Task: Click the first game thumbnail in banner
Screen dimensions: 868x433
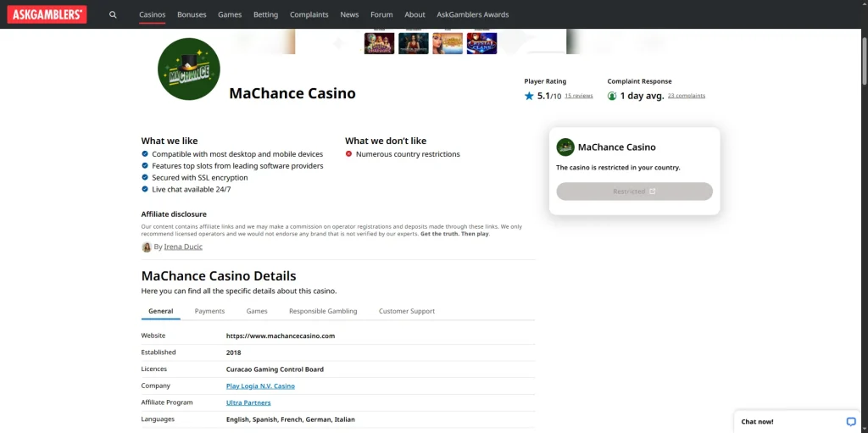Action: coord(379,43)
